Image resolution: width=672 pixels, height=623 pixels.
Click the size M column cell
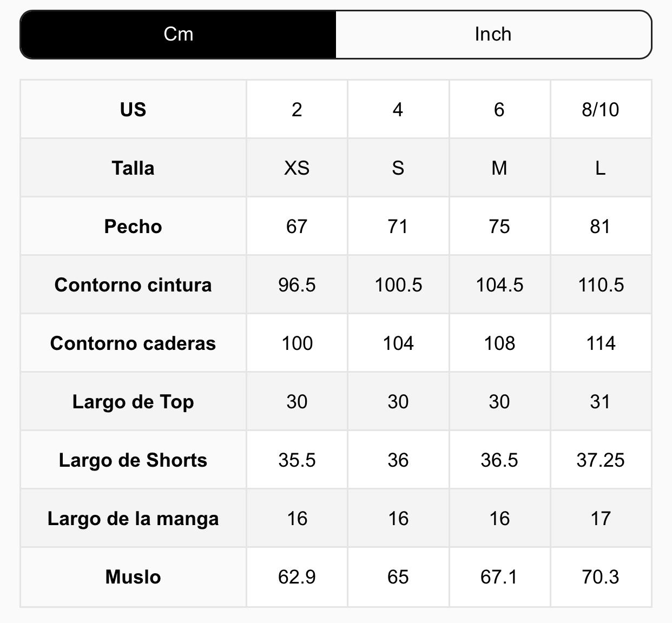499,168
